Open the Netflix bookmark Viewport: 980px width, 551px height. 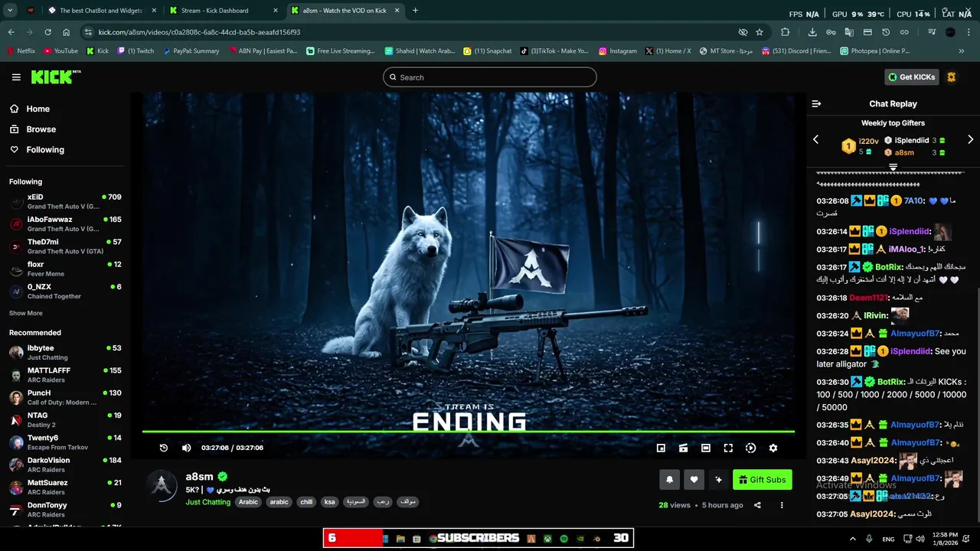pyautogui.click(x=21, y=51)
